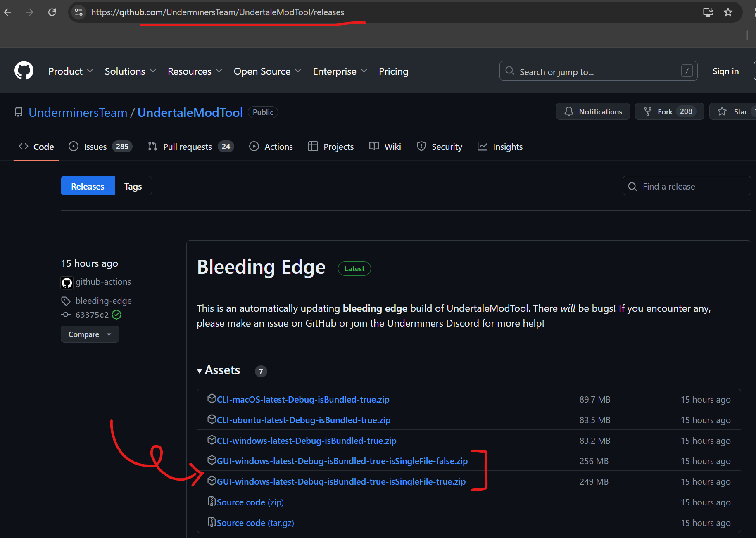Download CLI-macOS-latest-Debug-isBundled-true.zip
The height and width of the screenshot is (538, 756).
pos(303,400)
